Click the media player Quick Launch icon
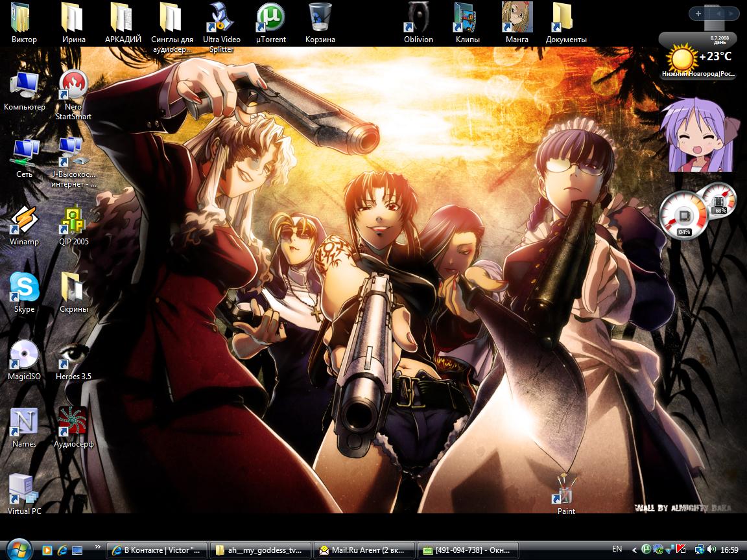This screenshot has height=560, width=747. (x=47, y=550)
